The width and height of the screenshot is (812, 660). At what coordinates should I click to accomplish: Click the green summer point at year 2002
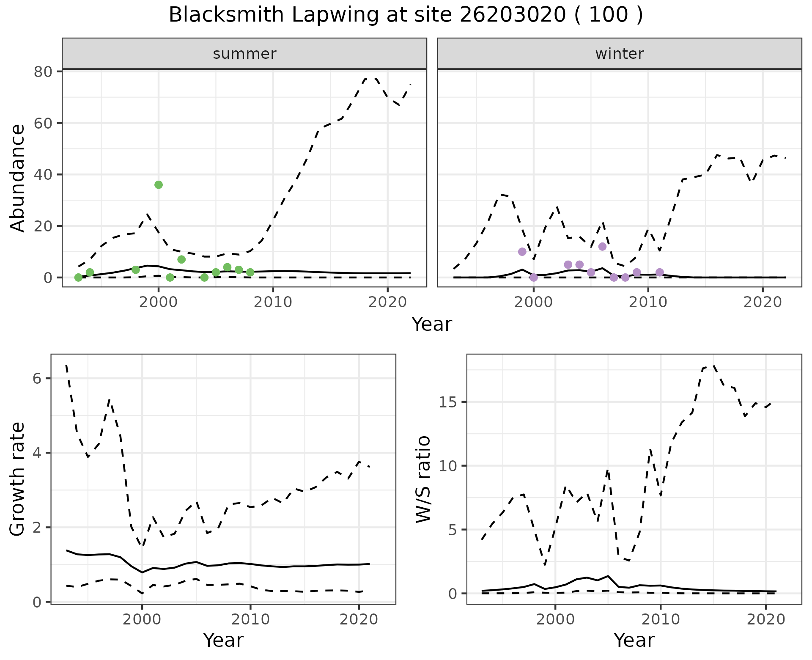point(181,259)
